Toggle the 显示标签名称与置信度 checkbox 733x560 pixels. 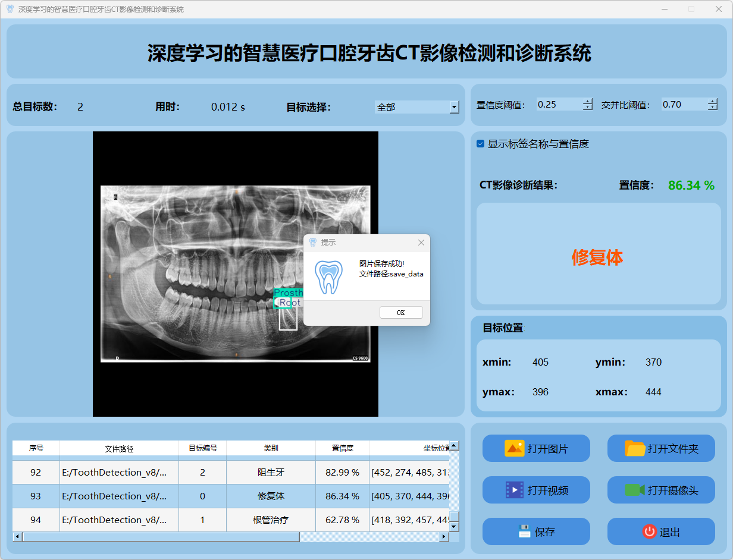tap(481, 144)
